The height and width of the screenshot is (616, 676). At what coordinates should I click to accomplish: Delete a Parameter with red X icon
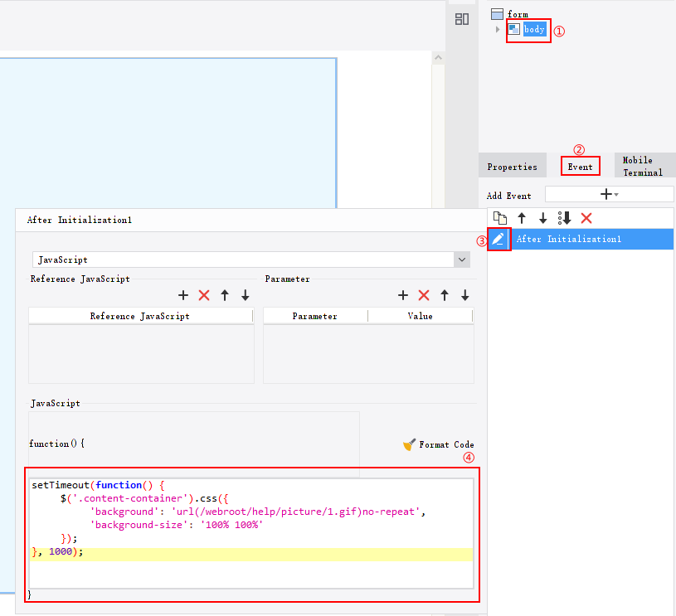424,295
